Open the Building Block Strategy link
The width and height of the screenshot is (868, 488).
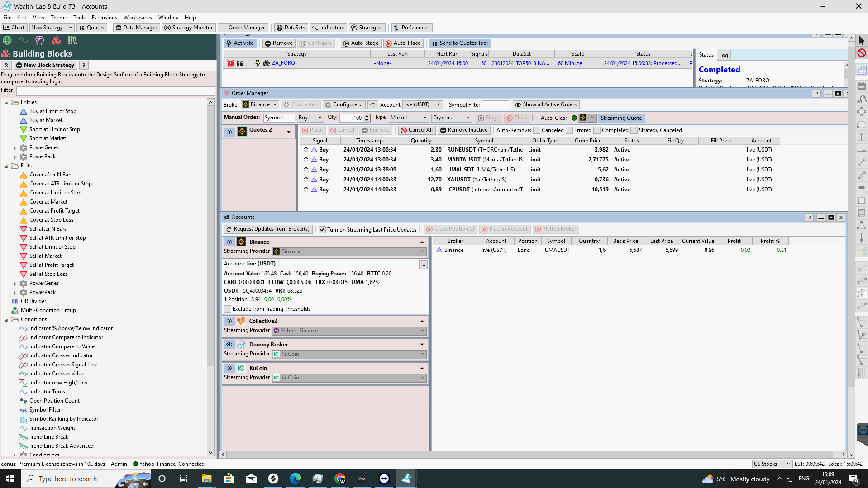171,75
